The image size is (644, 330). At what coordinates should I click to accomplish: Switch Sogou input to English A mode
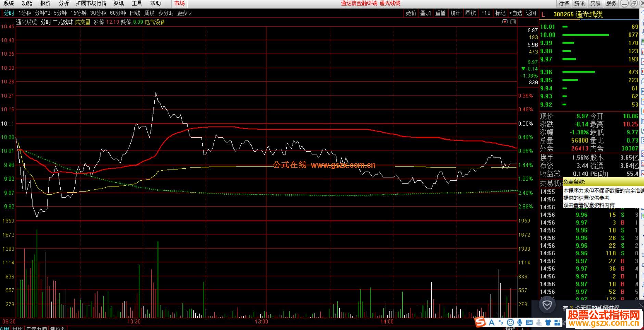point(492,322)
